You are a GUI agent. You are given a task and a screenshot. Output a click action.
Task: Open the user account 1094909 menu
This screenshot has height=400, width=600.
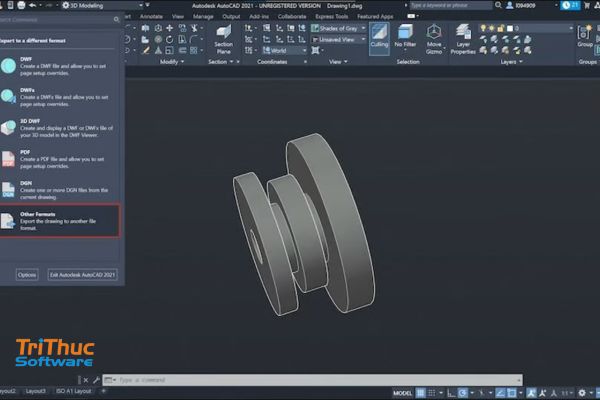(x=521, y=5)
